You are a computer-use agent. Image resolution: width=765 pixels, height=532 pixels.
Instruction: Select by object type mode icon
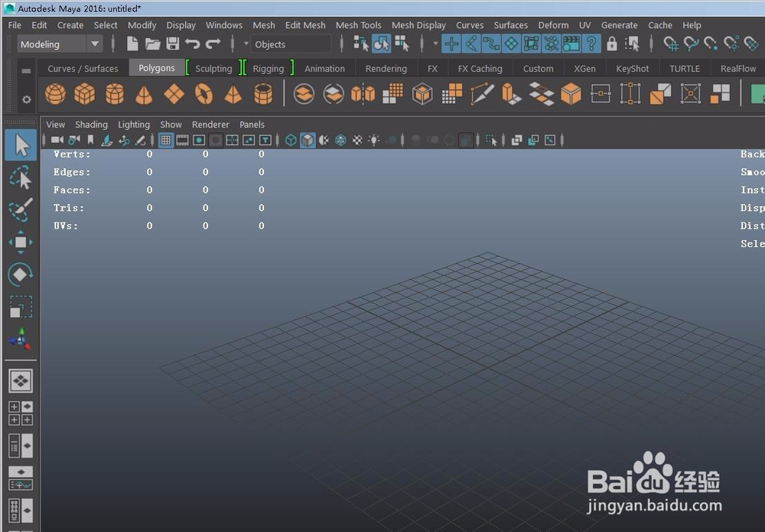click(382, 44)
